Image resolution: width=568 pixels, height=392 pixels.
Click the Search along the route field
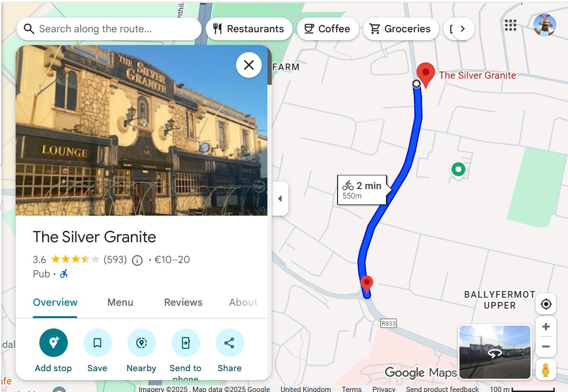click(x=109, y=29)
